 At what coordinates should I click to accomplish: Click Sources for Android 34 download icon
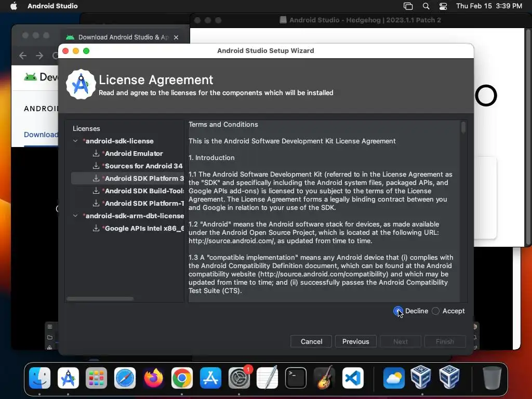(96, 166)
